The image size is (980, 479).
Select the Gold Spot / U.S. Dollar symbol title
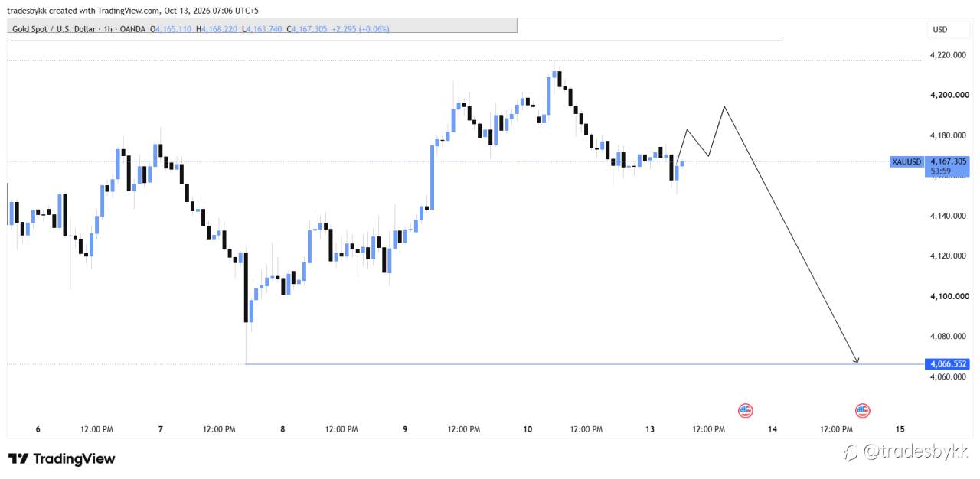coord(51,29)
